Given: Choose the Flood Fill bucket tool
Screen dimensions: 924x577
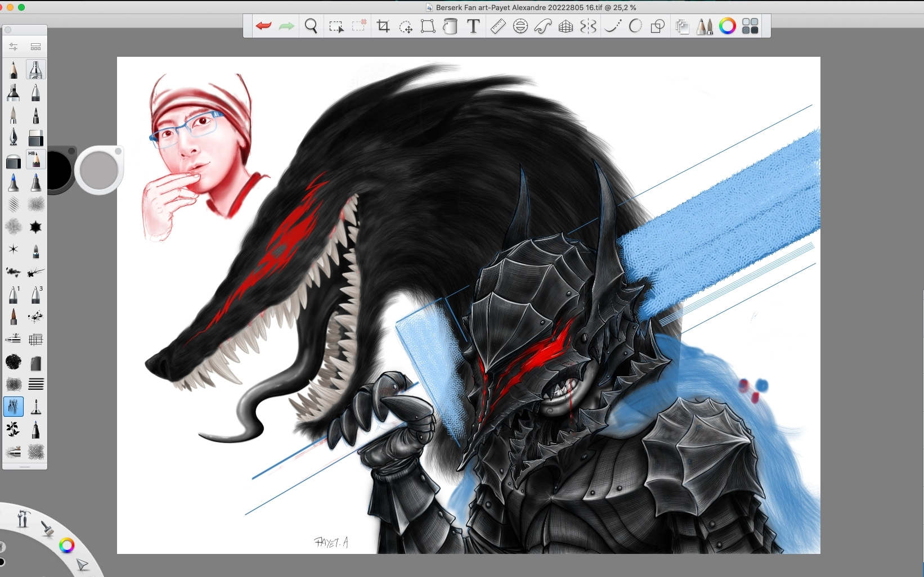Looking at the screenshot, I should [x=451, y=26].
